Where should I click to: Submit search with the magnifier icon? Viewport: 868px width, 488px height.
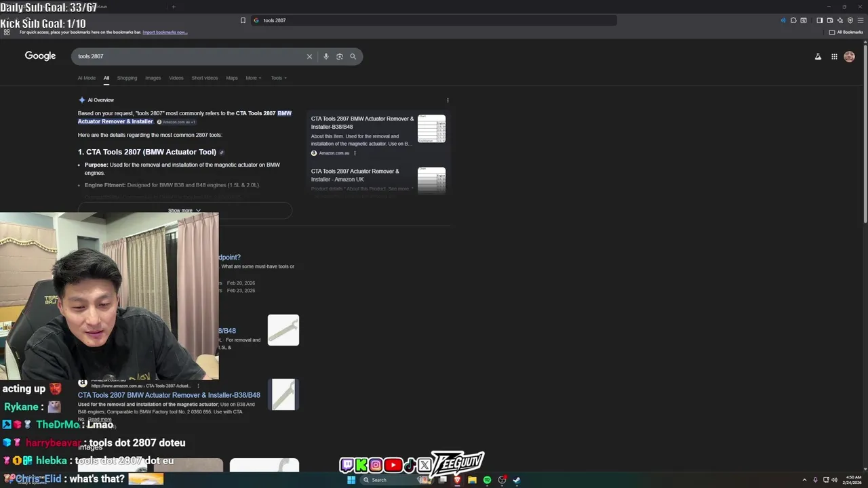(x=353, y=56)
